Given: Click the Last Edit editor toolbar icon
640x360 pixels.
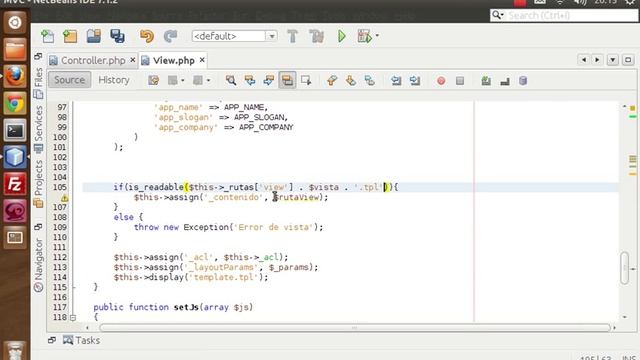Looking at the screenshot, I should (153, 80).
